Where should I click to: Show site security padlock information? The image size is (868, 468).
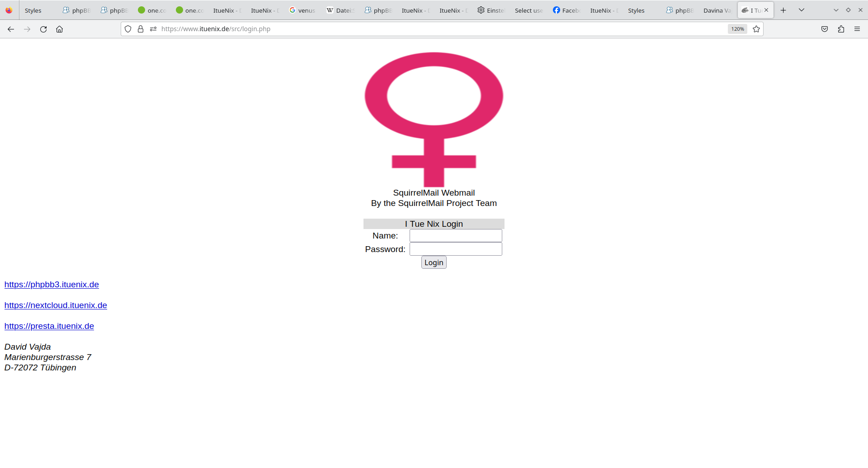coord(141,29)
